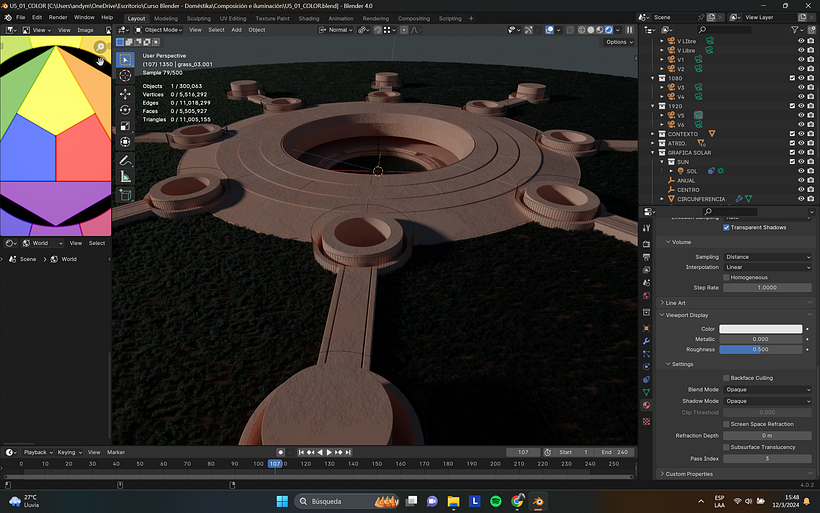Play the animation forward

click(329, 452)
